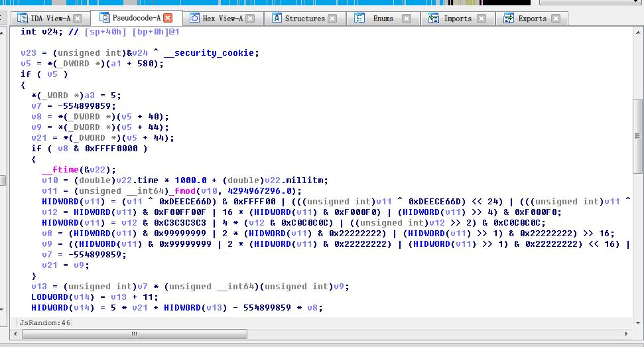Image resolution: width=644 pixels, height=347 pixels.
Task: Click the horizontal scrollbar thumb
Action: 133,334
